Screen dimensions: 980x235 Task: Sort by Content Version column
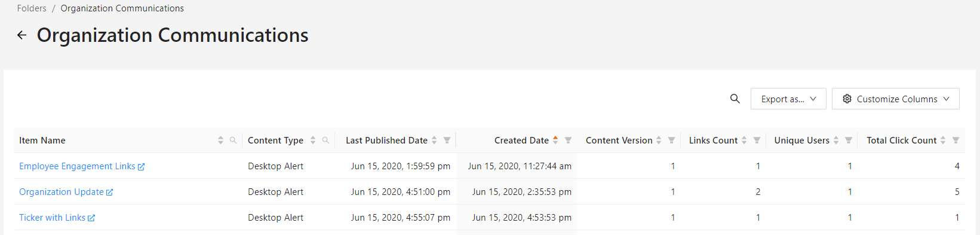659,140
